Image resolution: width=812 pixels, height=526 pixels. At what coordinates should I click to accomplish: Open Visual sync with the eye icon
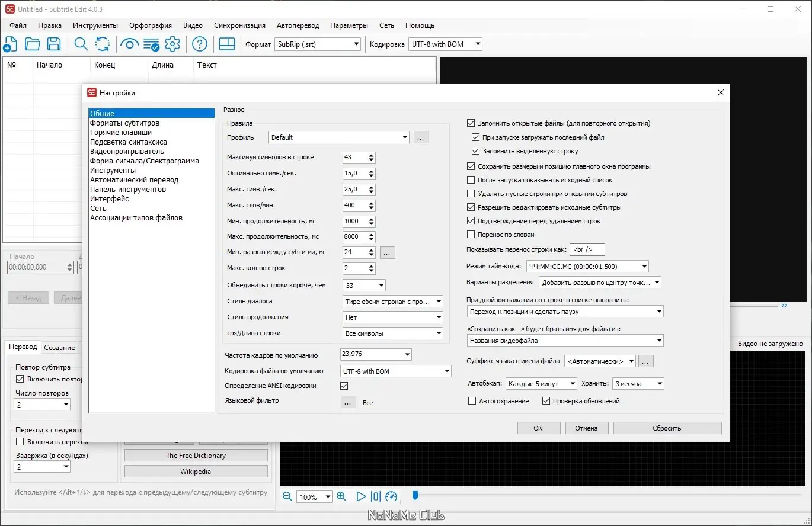pos(129,44)
